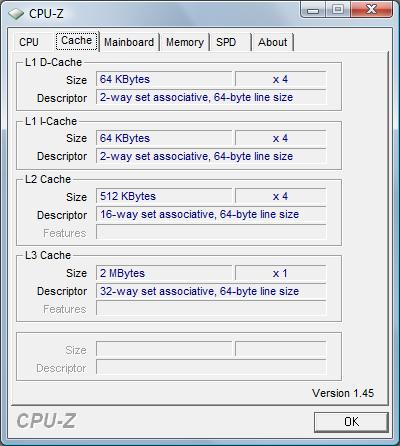Switch to the CPU tab
Screen dimensions: 400x446
tap(29, 42)
